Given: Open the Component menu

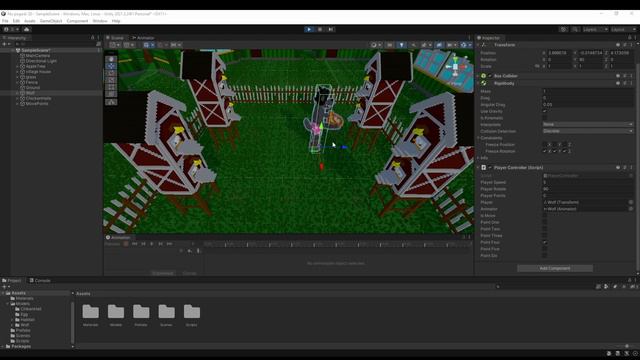Looking at the screenshot, I should coord(77,21).
